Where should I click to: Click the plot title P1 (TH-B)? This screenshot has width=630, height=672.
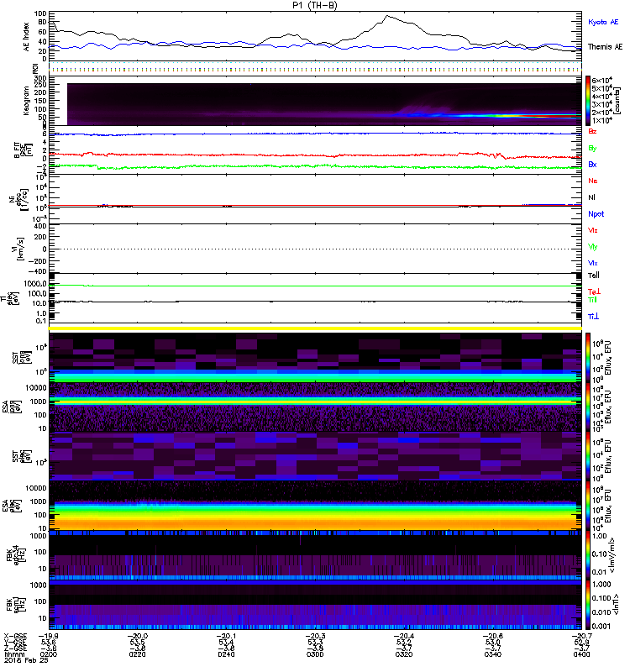click(315, 5)
